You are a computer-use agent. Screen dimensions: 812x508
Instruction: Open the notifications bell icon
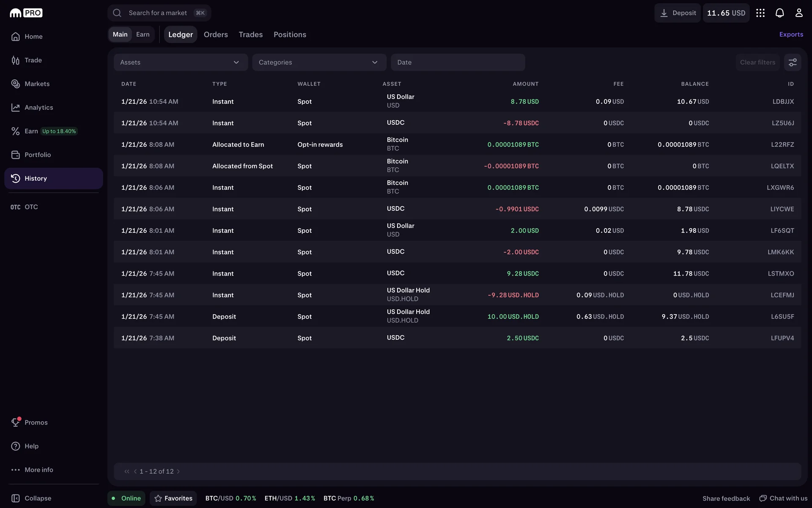[x=779, y=13]
